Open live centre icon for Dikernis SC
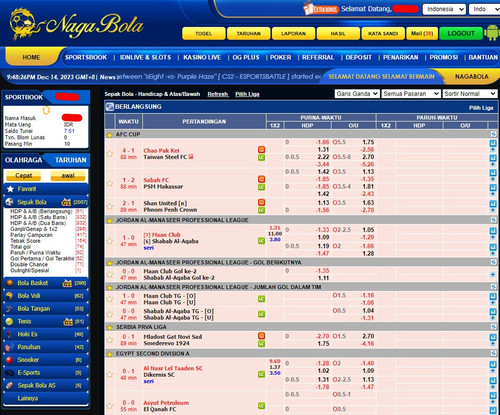500x415 pixels. 261,374
